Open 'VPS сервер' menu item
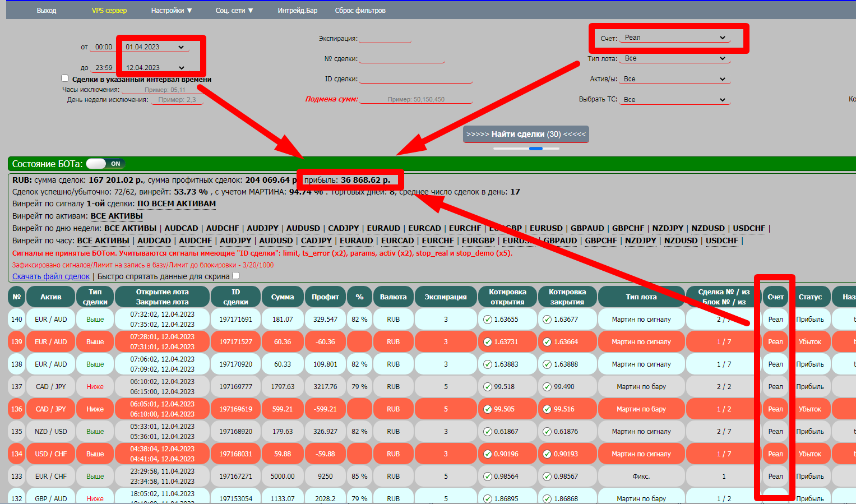Viewport: 856px width, 504px height. pyautogui.click(x=109, y=11)
